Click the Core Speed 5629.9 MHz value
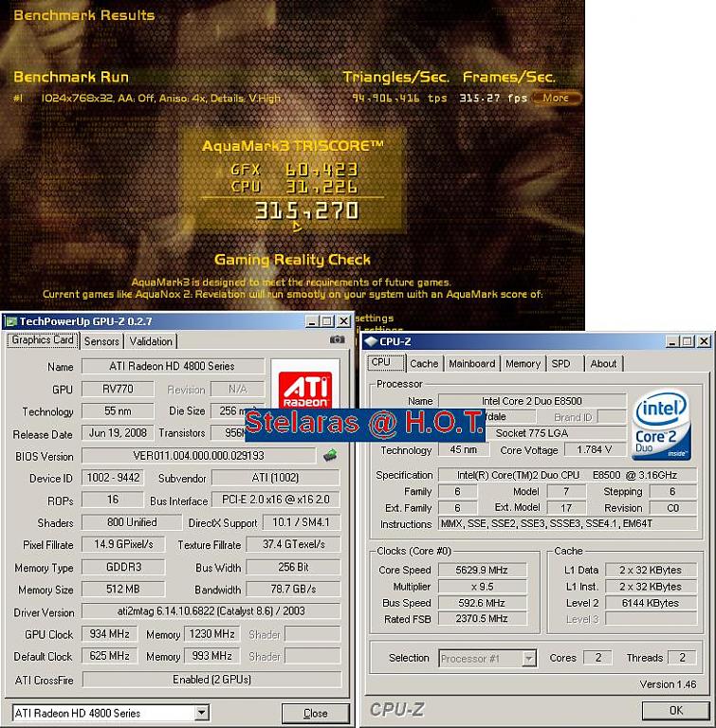 pos(482,570)
